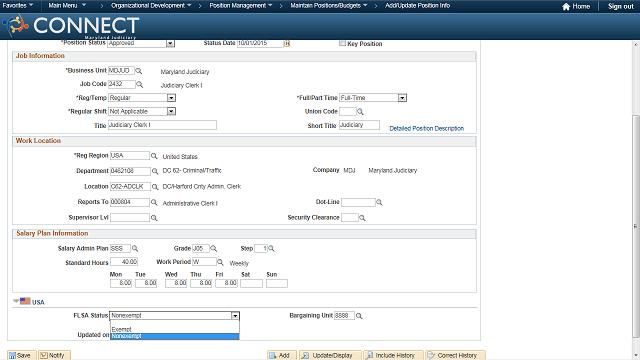This screenshot has width=640, height=360.
Task: Open Supervisor Lvl lookup magnifier
Action: [154, 218]
